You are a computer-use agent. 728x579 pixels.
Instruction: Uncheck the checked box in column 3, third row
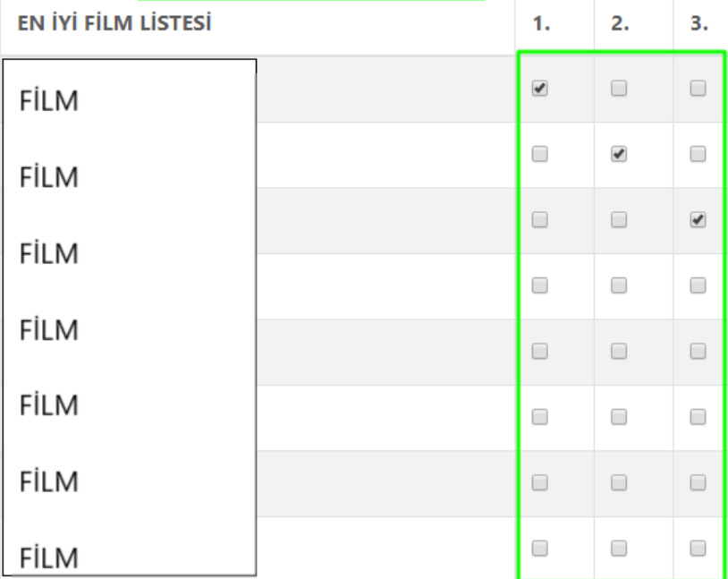point(698,220)
